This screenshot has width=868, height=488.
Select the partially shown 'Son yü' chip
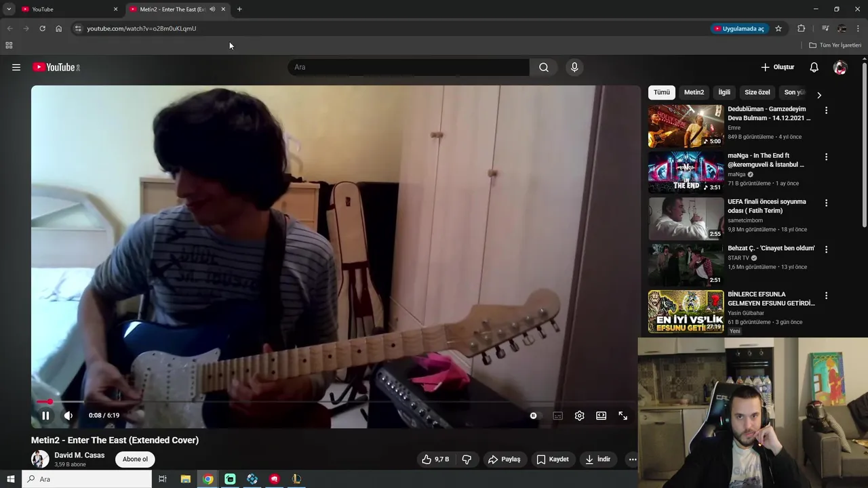[x=794, y=92]
